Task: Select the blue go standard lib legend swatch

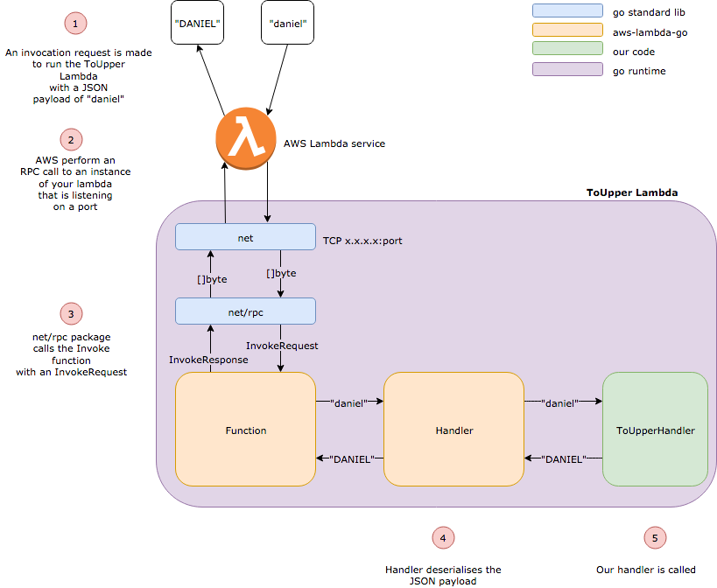Action: 567,10
